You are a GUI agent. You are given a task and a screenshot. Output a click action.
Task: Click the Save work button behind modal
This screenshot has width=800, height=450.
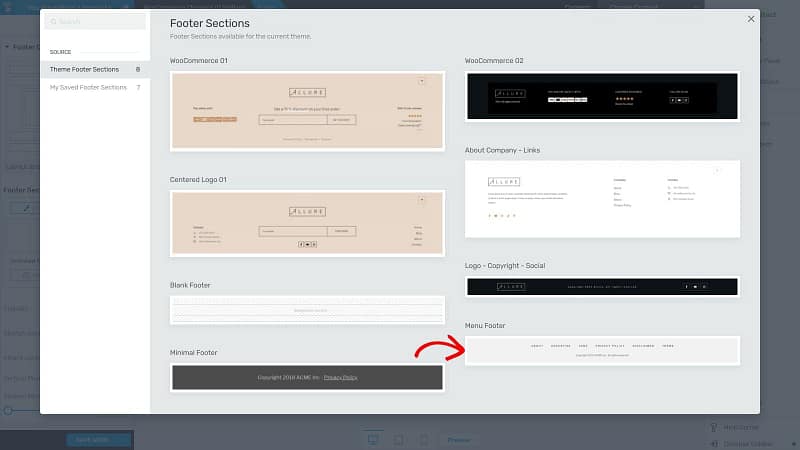[x=99, y=440]
